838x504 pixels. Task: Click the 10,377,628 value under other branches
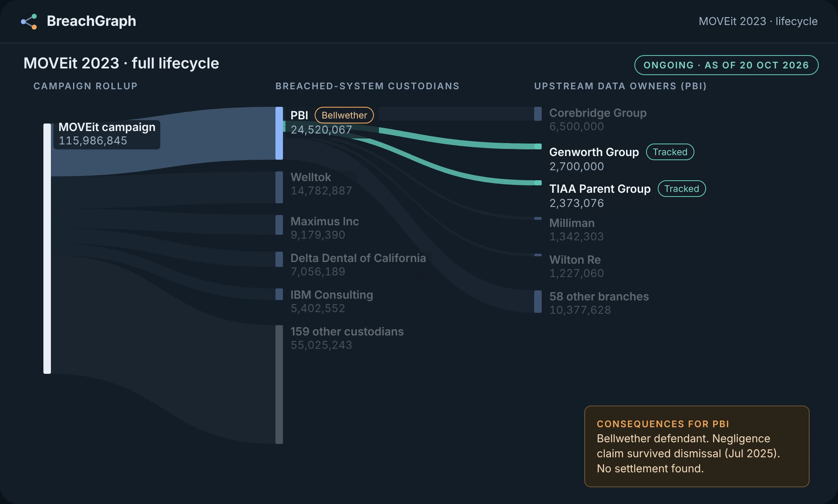[x=580, y=310]
